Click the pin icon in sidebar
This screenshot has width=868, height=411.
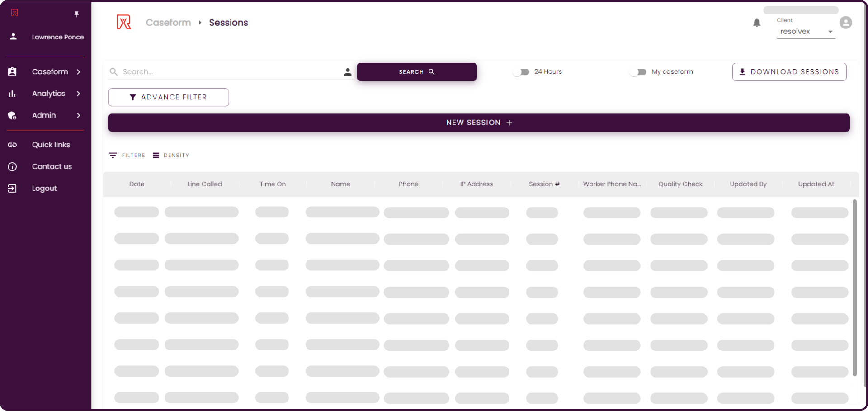pyautogui.click(x=76, y=14)
